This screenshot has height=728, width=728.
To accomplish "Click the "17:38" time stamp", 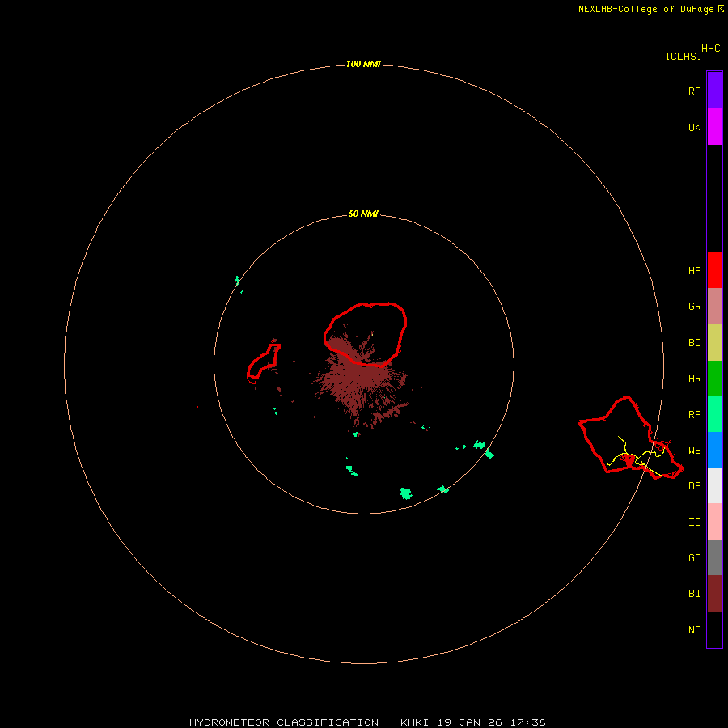I will tap(528, 722).
